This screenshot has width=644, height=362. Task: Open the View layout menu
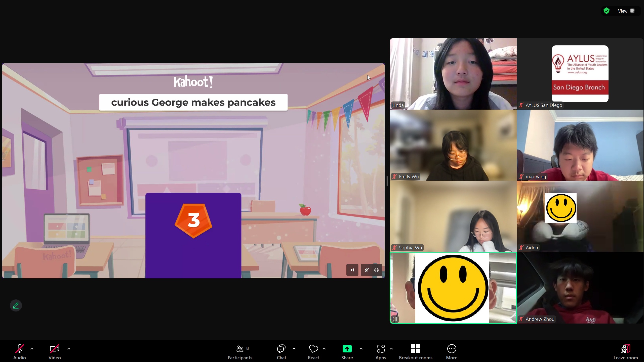(626, 11)
